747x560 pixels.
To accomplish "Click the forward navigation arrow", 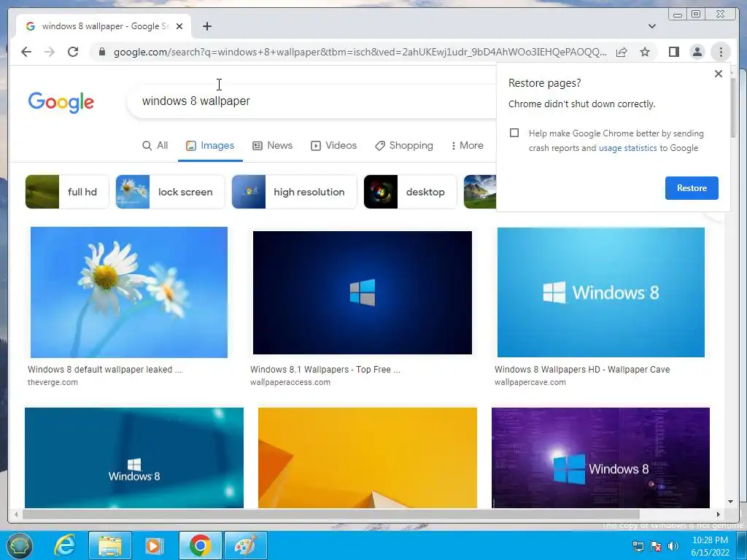I will pos(50,52).
